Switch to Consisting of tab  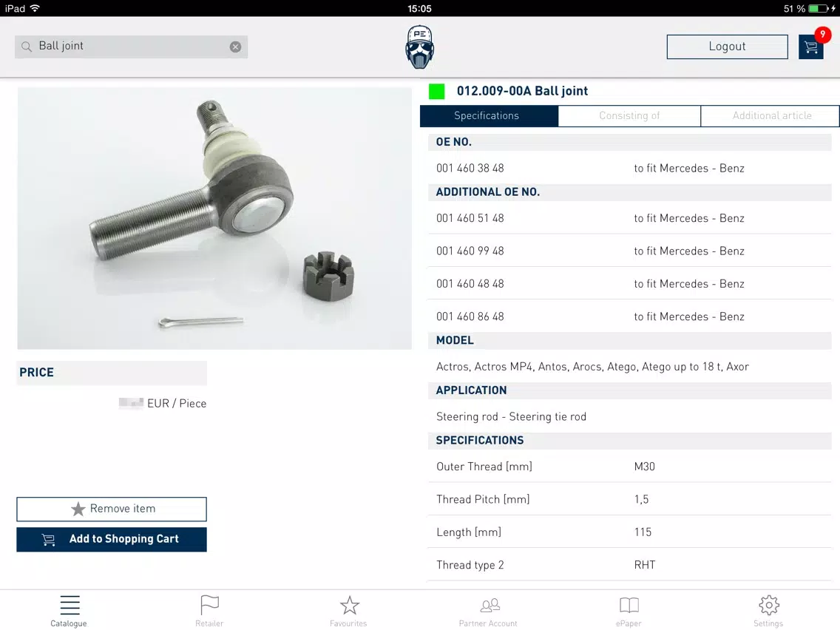point(629,115)
